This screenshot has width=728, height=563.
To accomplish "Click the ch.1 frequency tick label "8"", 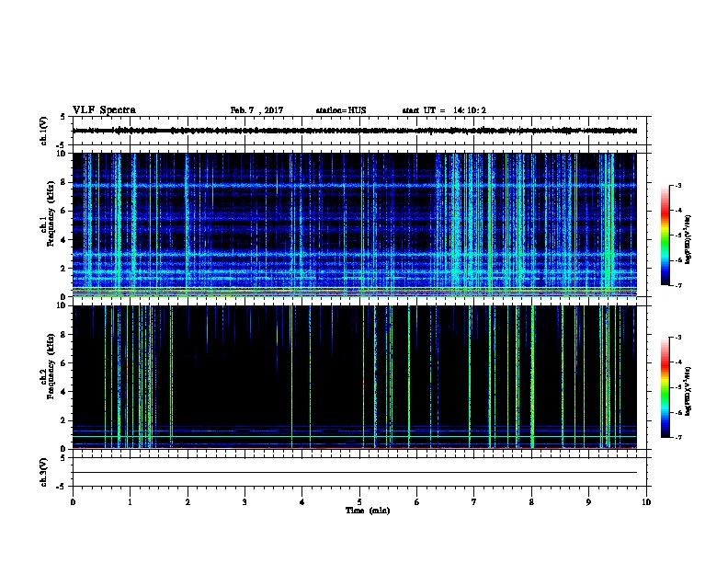I will point(64,182).
